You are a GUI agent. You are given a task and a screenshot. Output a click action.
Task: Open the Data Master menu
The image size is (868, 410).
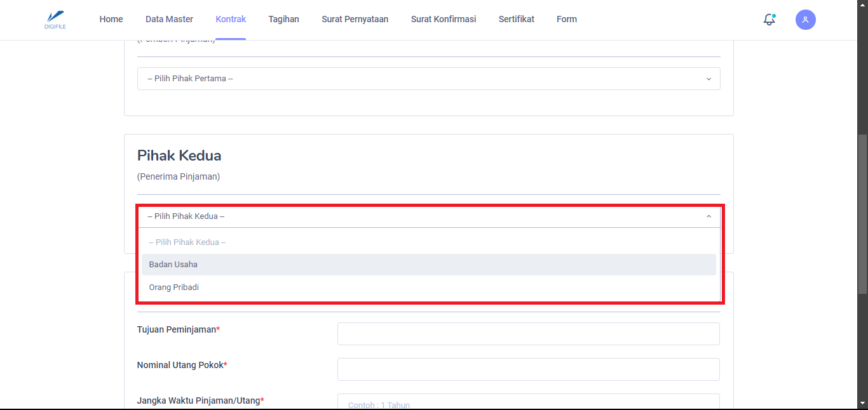169,19
